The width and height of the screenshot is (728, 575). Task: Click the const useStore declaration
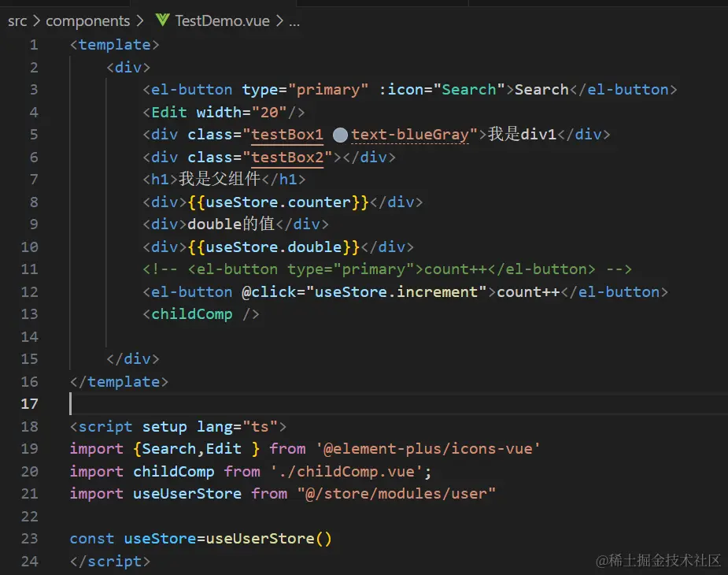[x=133, y=539]
